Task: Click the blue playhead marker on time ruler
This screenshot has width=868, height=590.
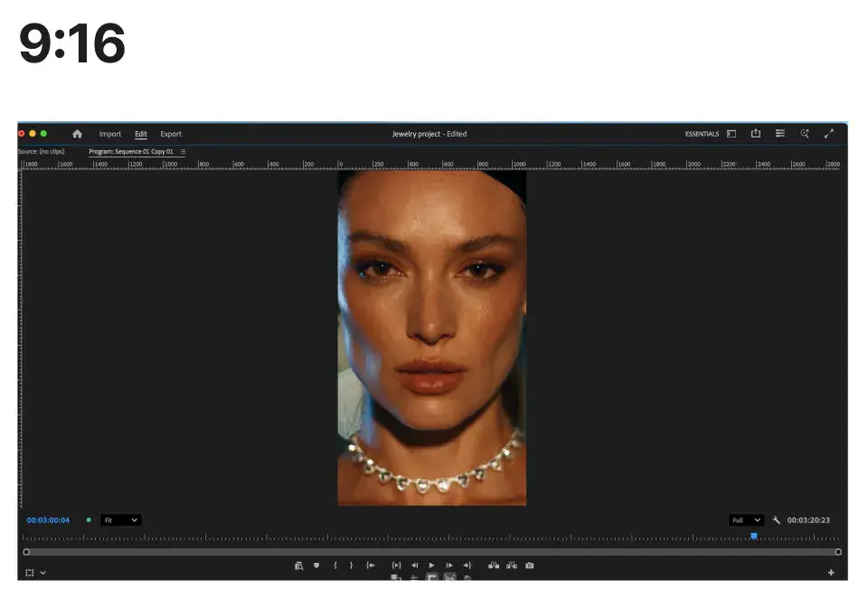Action: tap(753, 536)
